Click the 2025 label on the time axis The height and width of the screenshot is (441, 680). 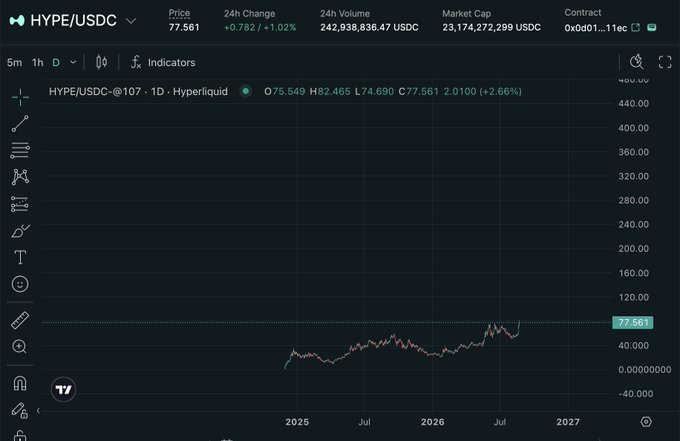click(x=297, y=422)
